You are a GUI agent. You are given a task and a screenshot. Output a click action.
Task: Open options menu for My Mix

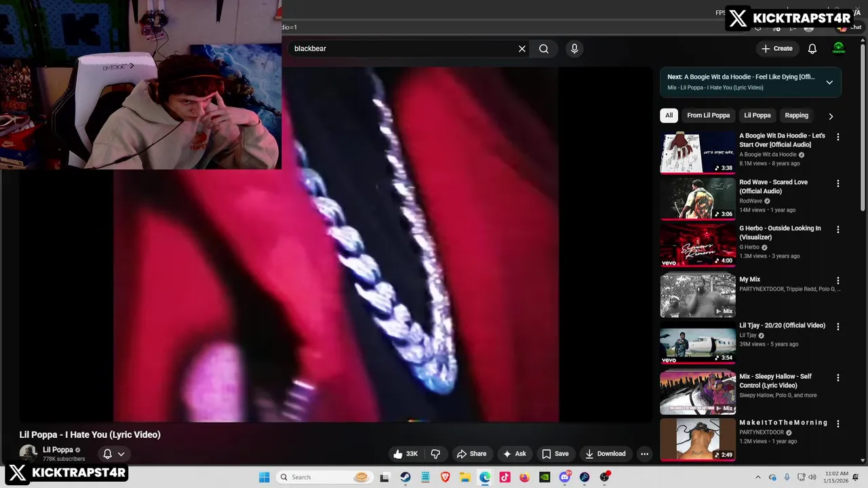coord(838,281)
